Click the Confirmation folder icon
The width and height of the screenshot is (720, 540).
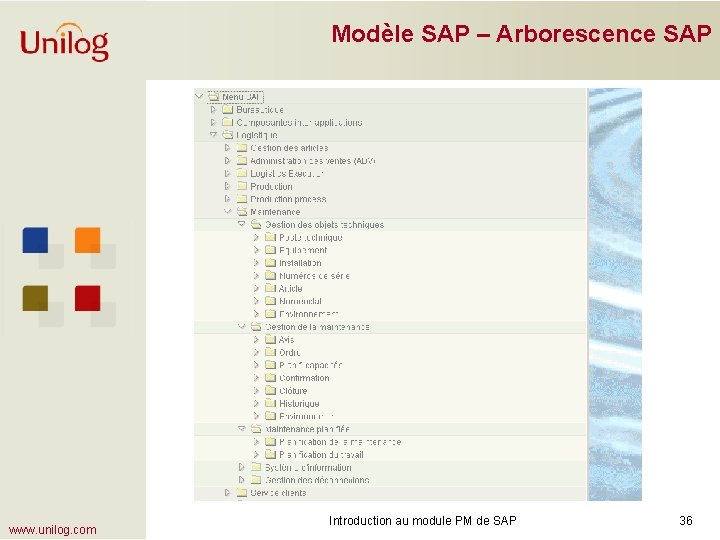(x=271, y=378)
